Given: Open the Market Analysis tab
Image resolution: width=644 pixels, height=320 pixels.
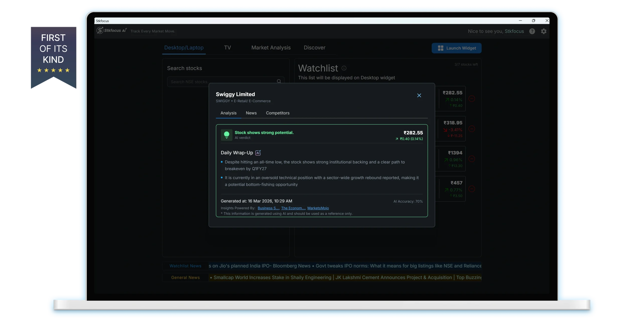Looking at the screenshot, I should (x=271, y=48).
